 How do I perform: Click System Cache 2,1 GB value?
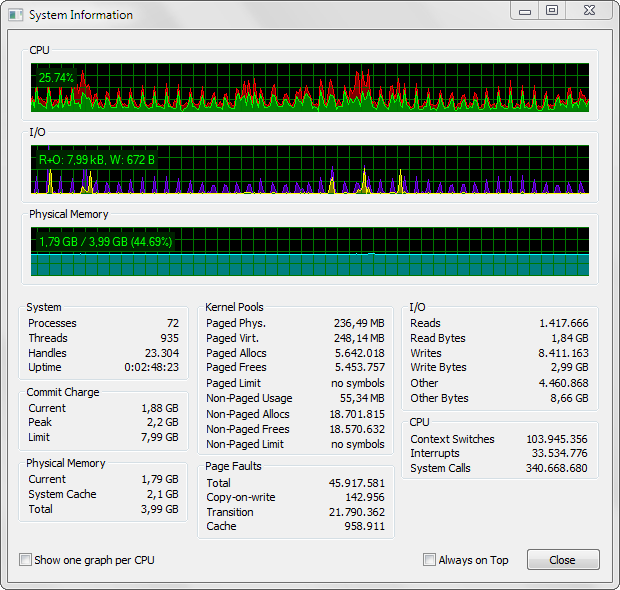(163, 494)
